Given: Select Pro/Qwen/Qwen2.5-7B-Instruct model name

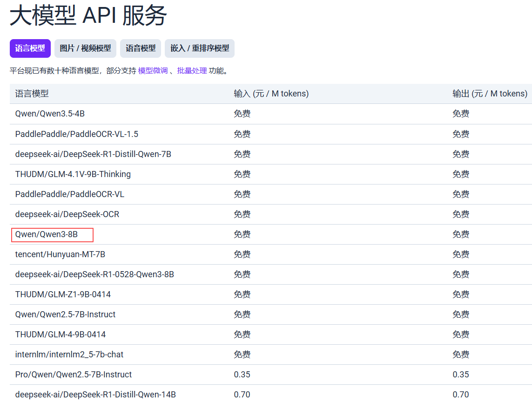Looking at the screenshot, I should 73,375.
